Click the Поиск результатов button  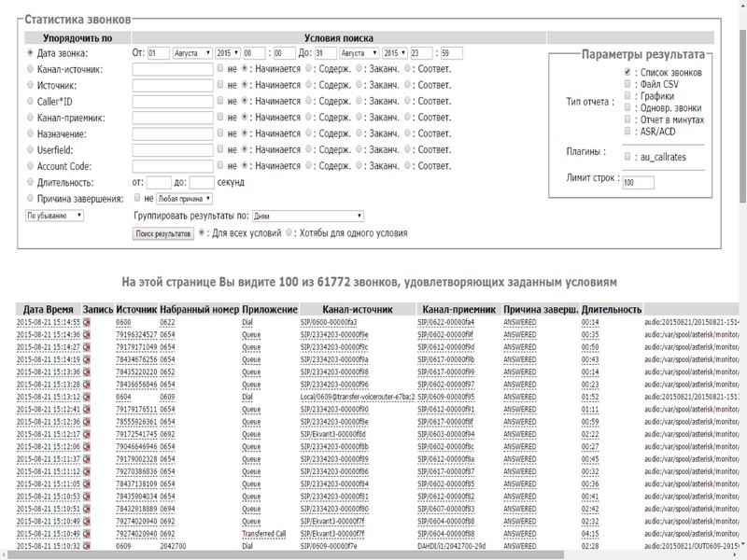162,233
